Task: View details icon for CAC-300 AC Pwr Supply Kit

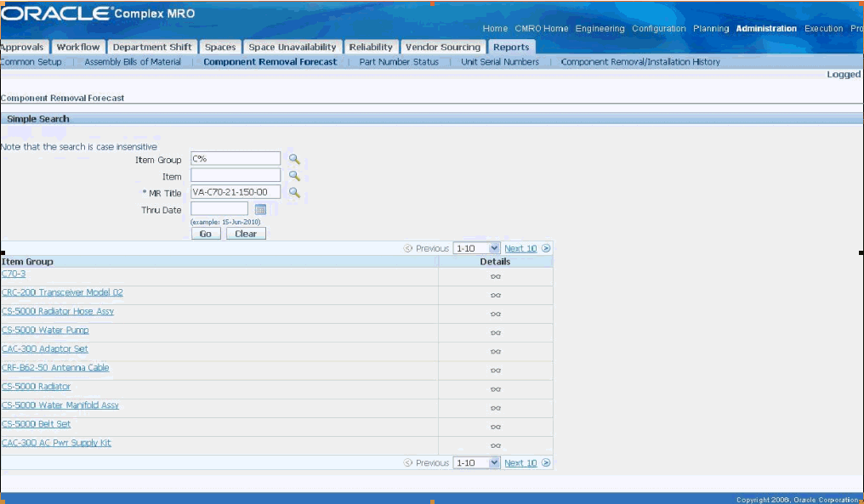Action: 496,445
